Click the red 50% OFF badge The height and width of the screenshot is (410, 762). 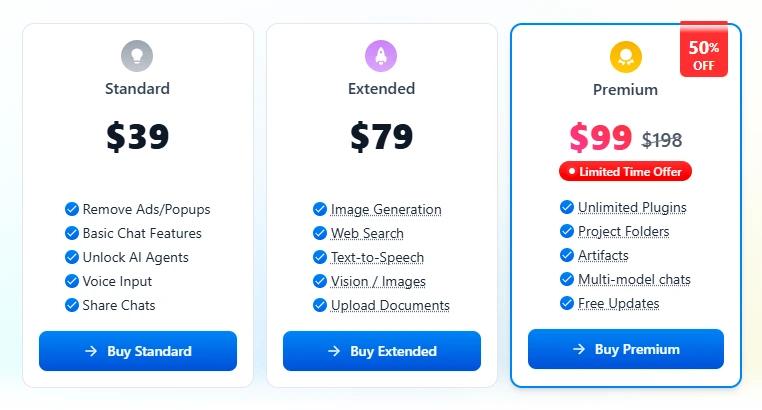coord(704,49)
